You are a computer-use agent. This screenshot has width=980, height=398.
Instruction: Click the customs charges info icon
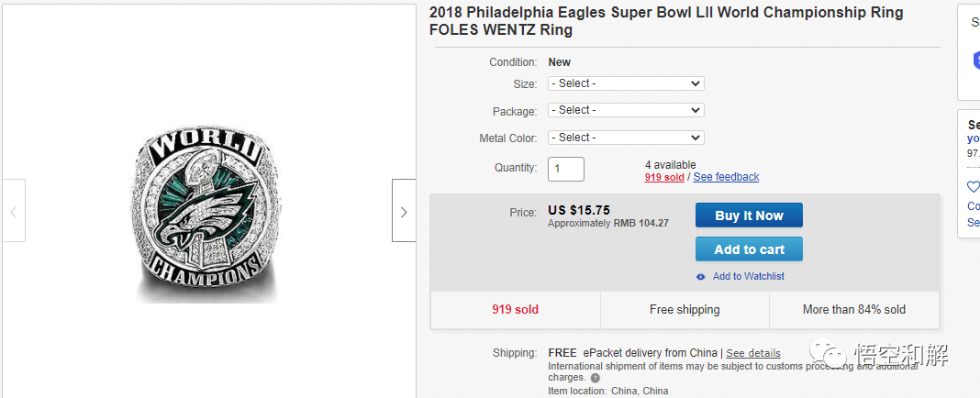(x=596, y=378)
